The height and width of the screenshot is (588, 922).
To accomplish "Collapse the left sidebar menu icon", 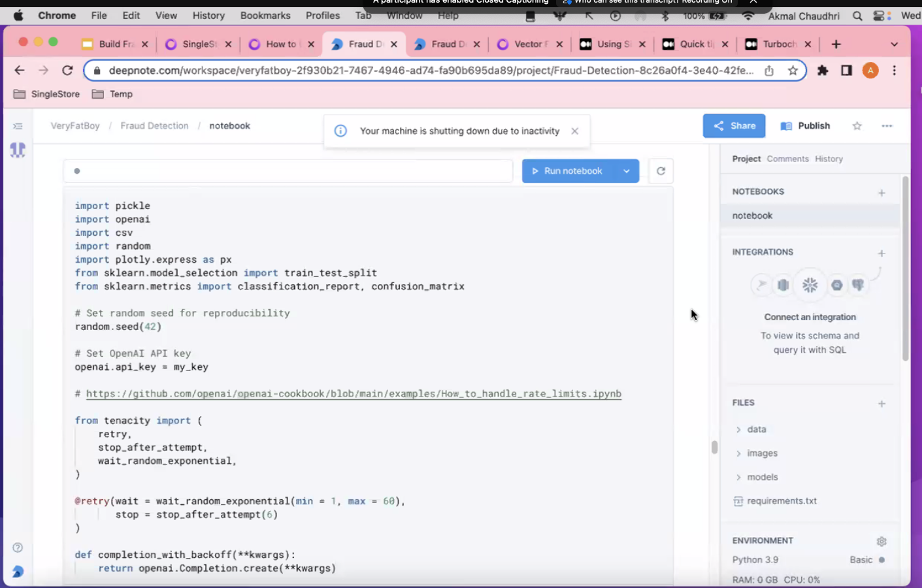I will [18, 126].
